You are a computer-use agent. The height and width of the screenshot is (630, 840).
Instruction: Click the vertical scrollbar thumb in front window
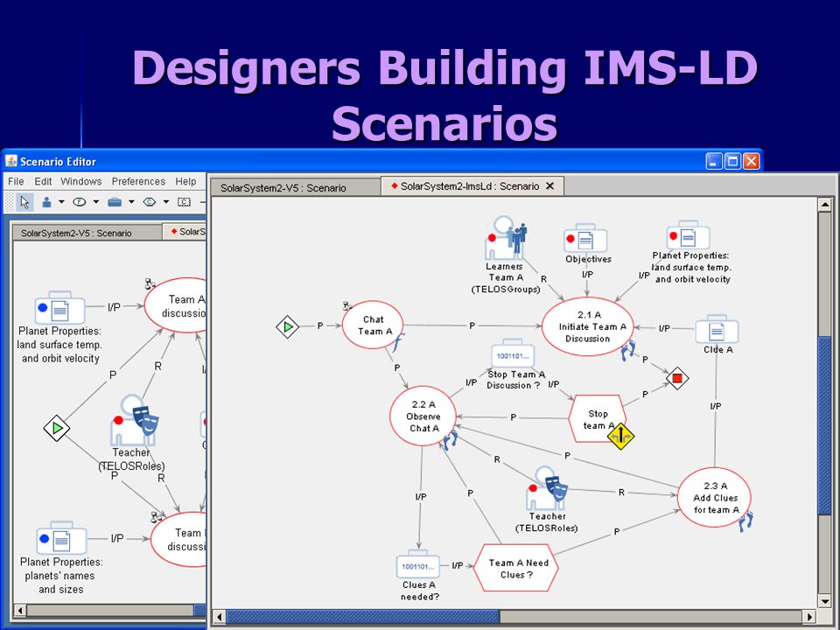click(825, 425)
